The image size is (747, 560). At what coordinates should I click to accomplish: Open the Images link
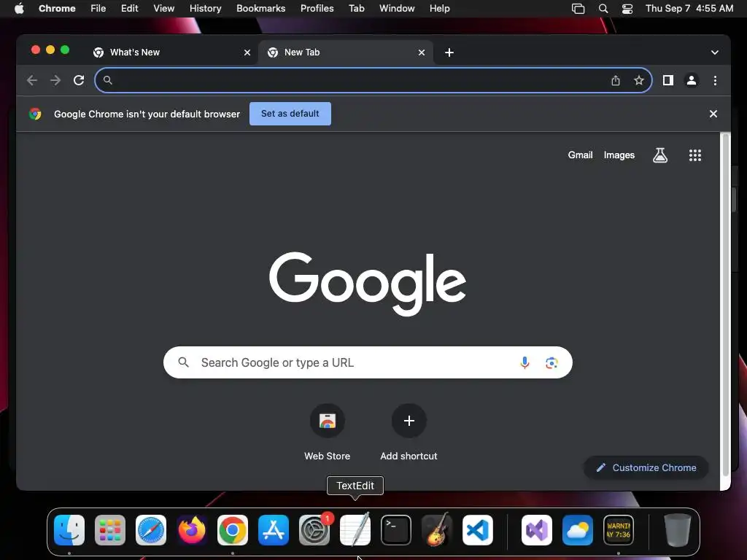tap(619, 155)
